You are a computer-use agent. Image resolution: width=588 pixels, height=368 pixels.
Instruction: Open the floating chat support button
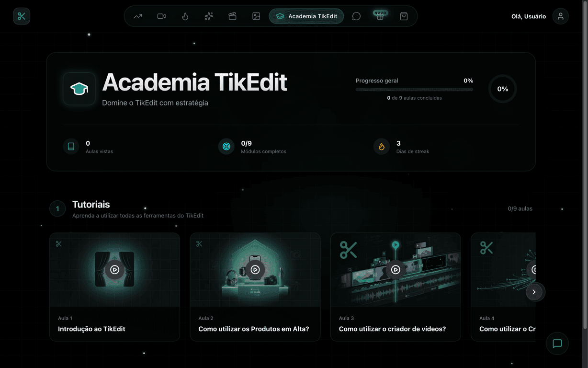(x=557, y=344)
